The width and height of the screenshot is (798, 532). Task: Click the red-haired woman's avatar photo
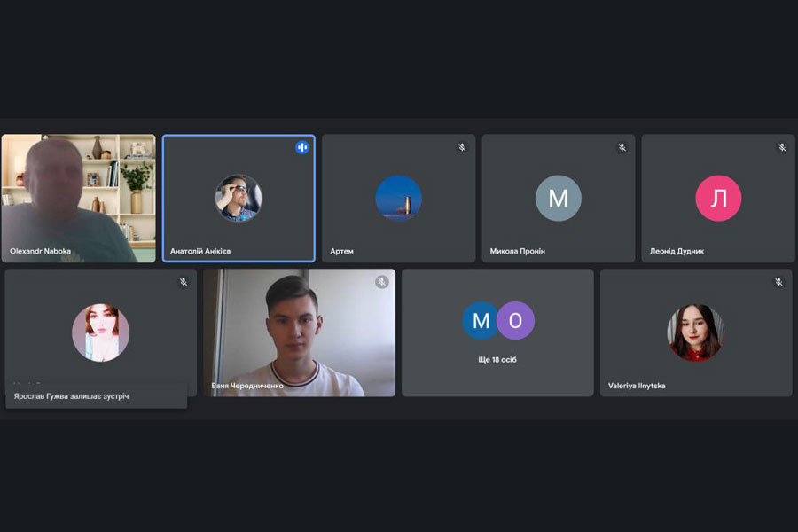(101, 332)
